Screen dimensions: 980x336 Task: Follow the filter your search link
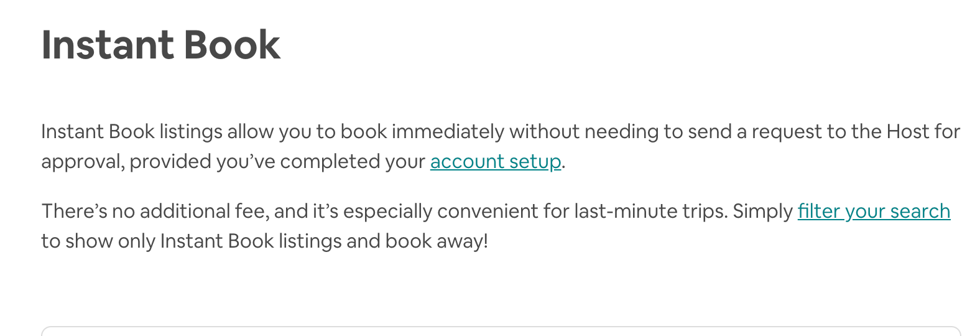click(x=874, y=212)
